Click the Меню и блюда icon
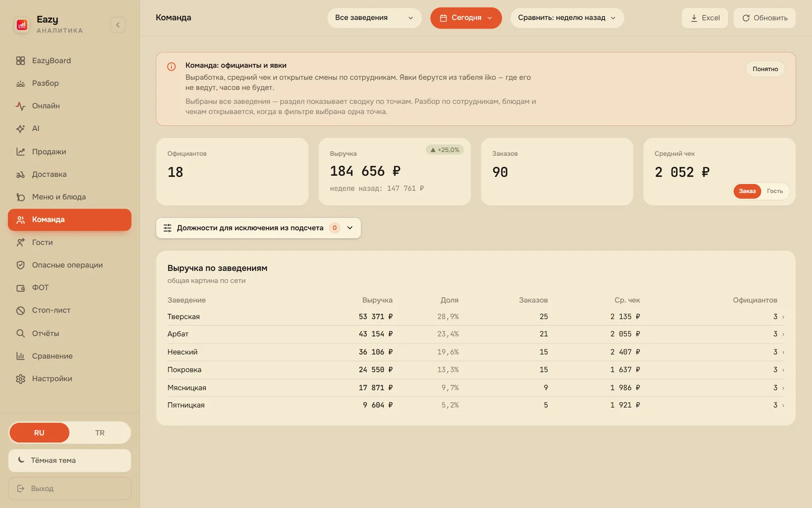812x508 pixels. (20, 197)
